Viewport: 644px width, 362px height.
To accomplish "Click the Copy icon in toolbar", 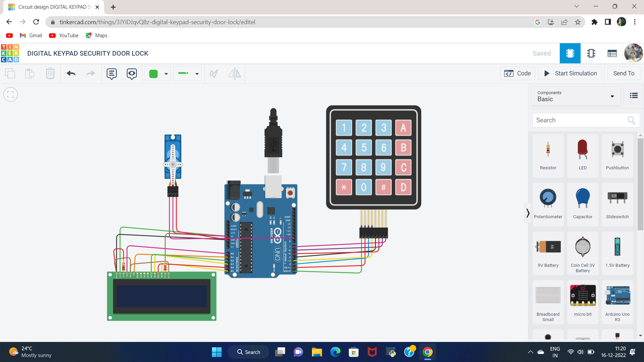I will tap(10, 73).
